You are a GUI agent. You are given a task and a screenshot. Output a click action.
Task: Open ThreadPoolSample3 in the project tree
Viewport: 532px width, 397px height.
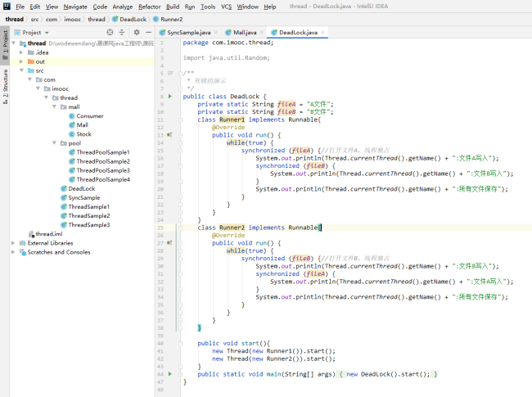coord(103,170)
